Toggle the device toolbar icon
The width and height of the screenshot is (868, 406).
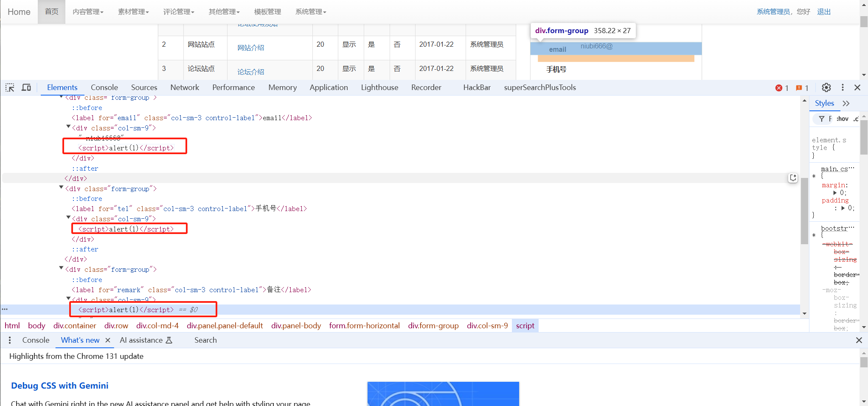click(x=26, y=87)
